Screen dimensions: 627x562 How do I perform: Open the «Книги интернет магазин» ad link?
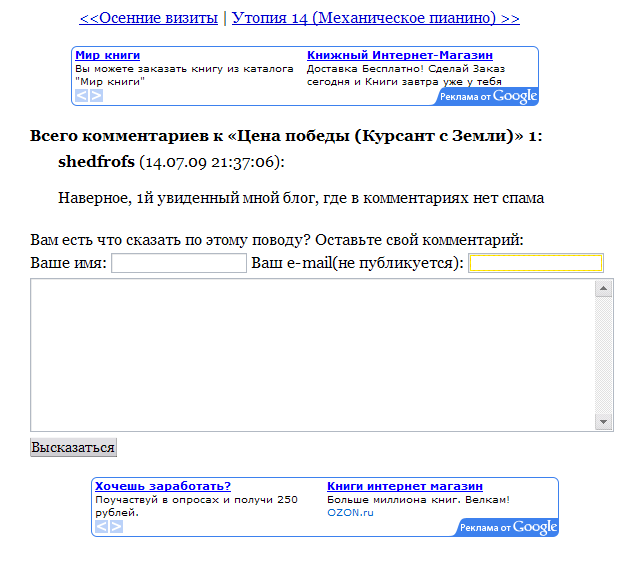[x=405, y=486]
